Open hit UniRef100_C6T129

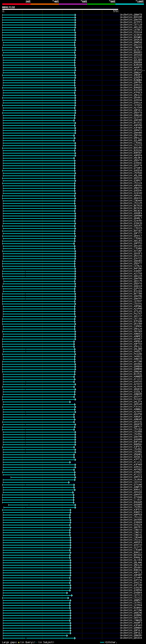click(131, 25)
